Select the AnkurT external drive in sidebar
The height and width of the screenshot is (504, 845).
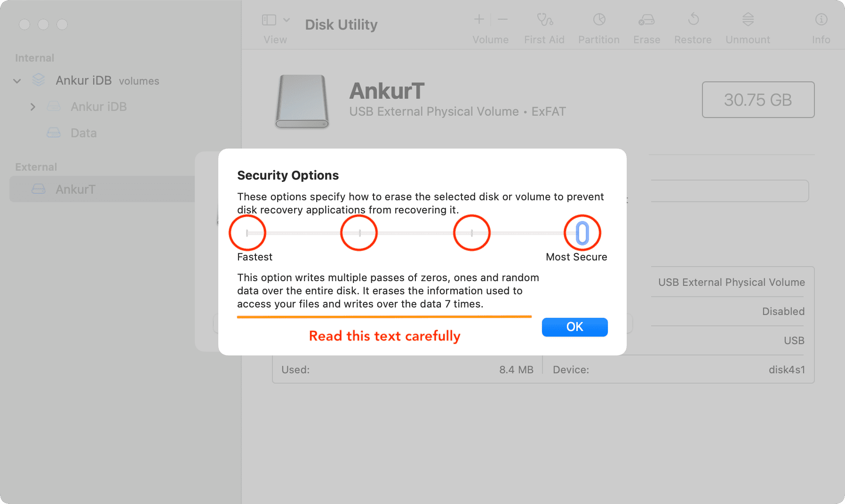point(75,189)
